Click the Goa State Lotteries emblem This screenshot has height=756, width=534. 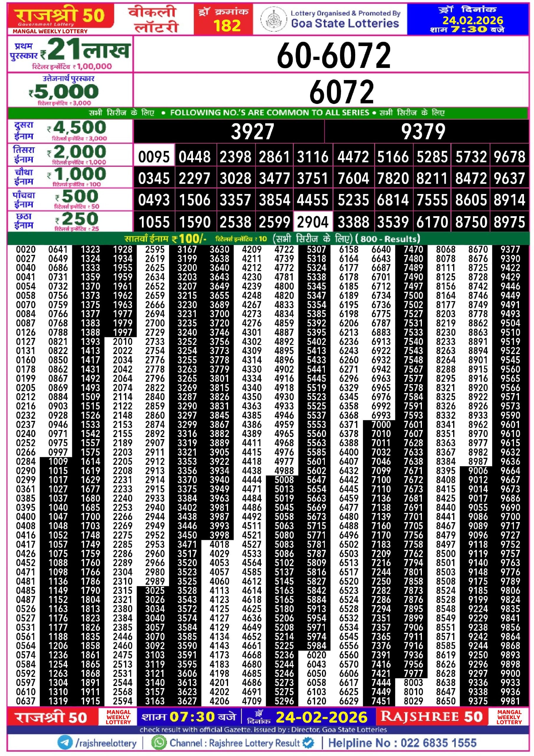tap(273, 19)
